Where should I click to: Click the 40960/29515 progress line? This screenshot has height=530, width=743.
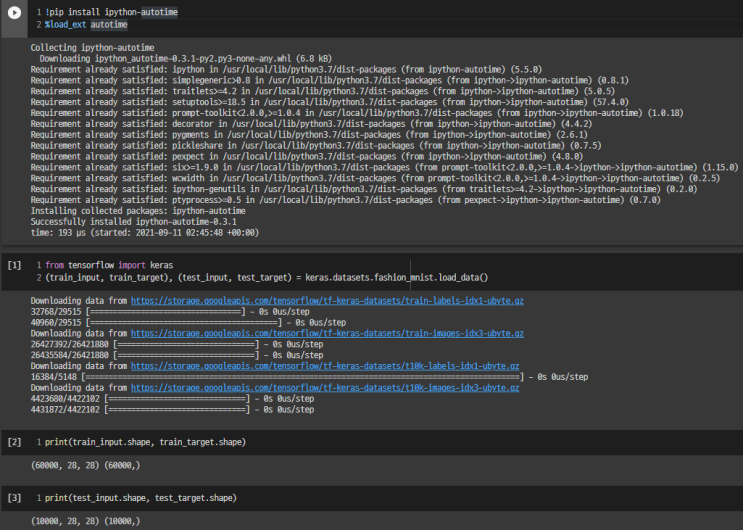click(188, 322)
